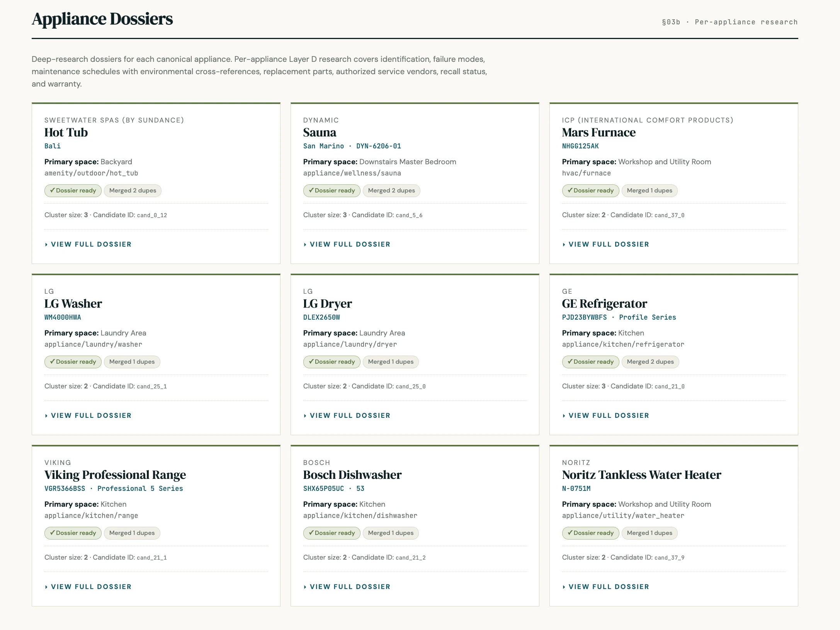The image size is (840, 630).
Task: Click category path appliance/kitchen/range
Action: click(91, 516)
